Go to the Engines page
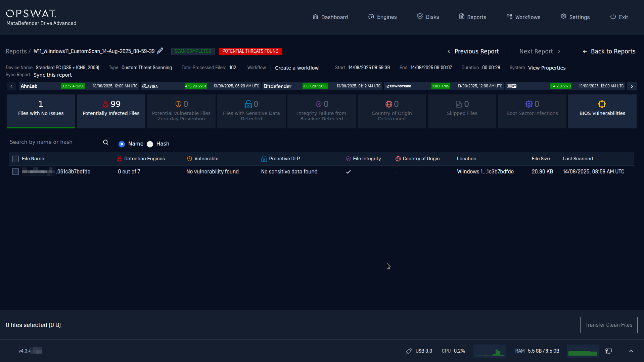 click(382, 17)
